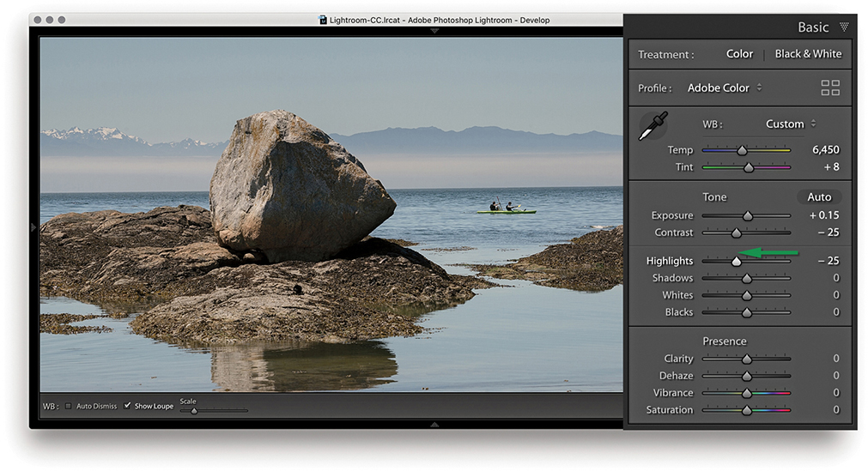
Task: Open the Adobe Color profile dropdown
Action: point(724,88)
